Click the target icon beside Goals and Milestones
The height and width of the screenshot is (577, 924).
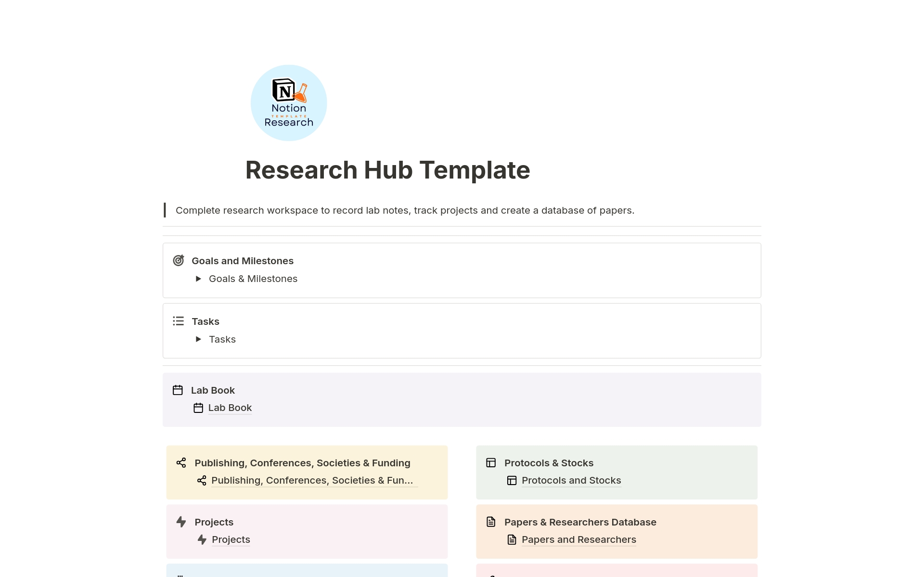coord(179,260)
